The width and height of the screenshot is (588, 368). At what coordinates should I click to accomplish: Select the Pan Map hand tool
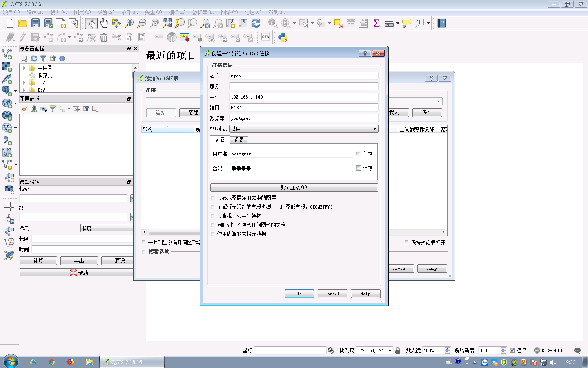click(x=104, y=23)
